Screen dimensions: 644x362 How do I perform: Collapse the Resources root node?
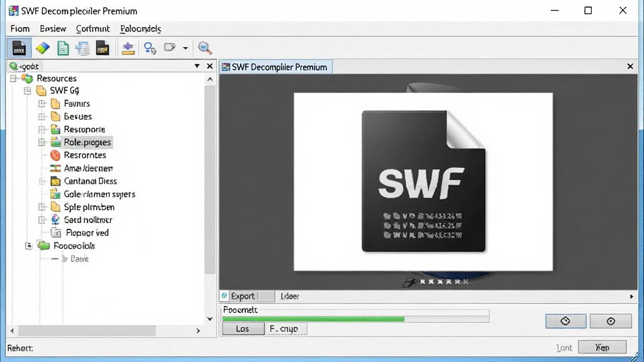point(14,79)
